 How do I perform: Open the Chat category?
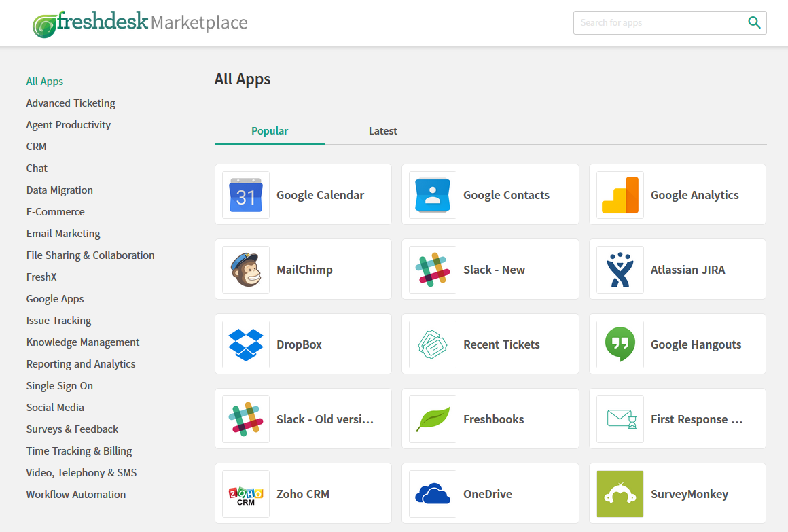(37, 168)
